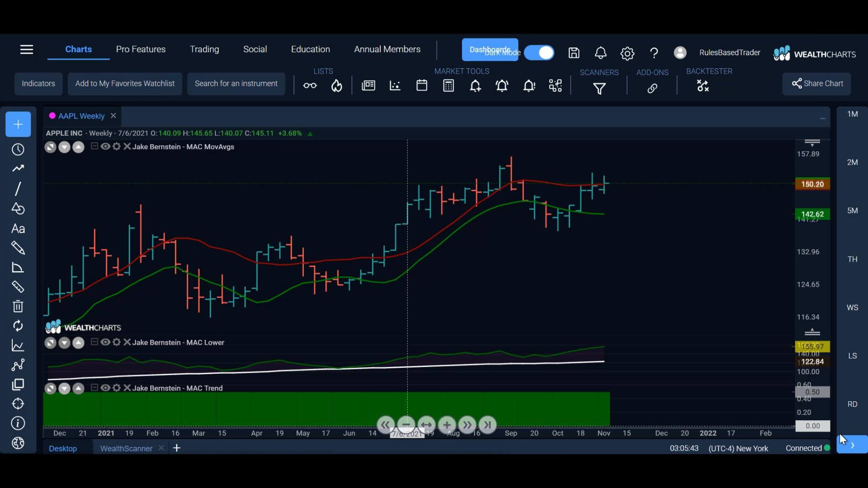The width and height of the screenshot is (868, 488).
Task: Open the scanners funnel filter
Action: click(x=599, y=89)
